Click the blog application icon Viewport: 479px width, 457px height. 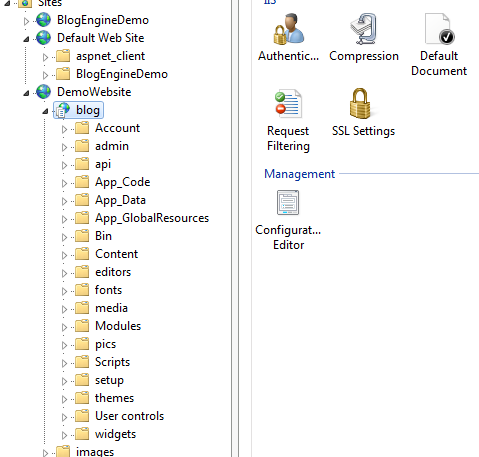pyautogui.click(x=63, y=110)
